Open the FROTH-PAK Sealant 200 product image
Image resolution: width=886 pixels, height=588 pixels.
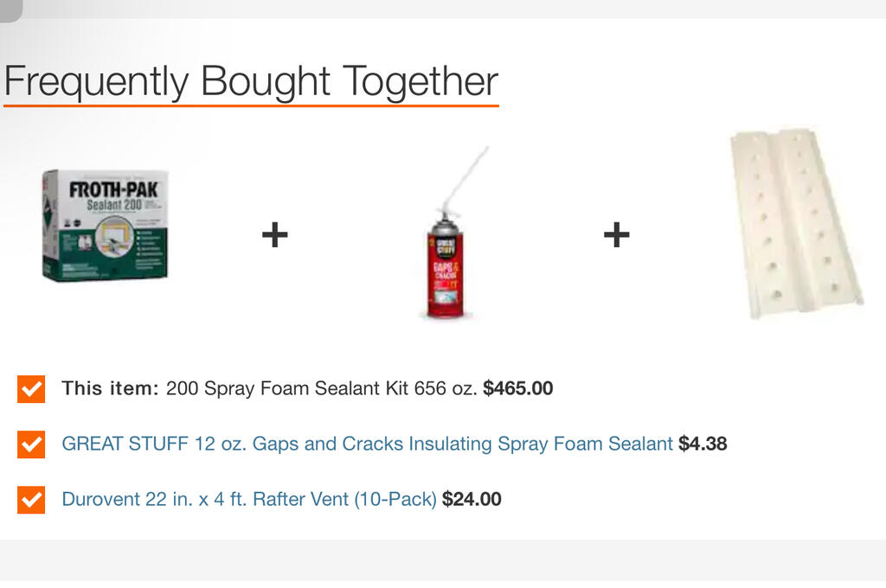tap(105, 226)
